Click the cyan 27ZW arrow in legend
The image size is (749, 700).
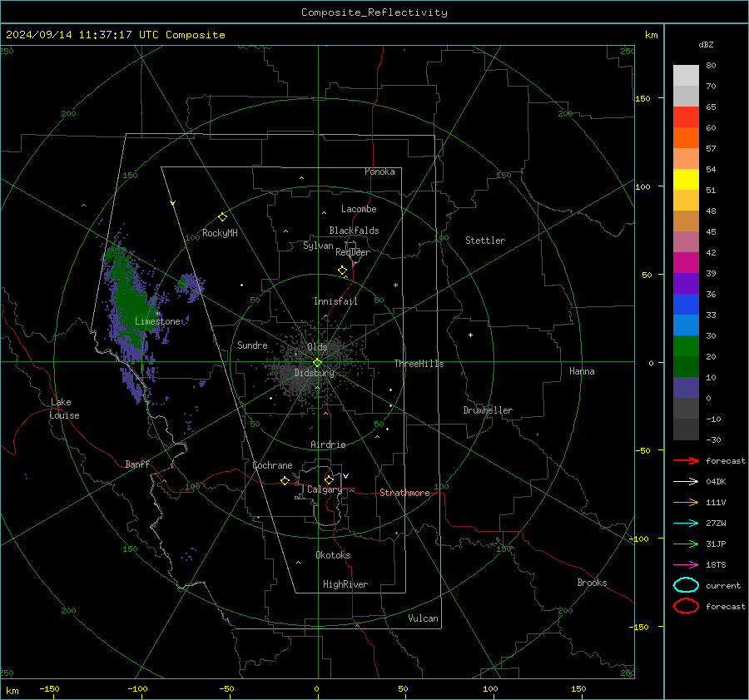click(x=686, y=524)
